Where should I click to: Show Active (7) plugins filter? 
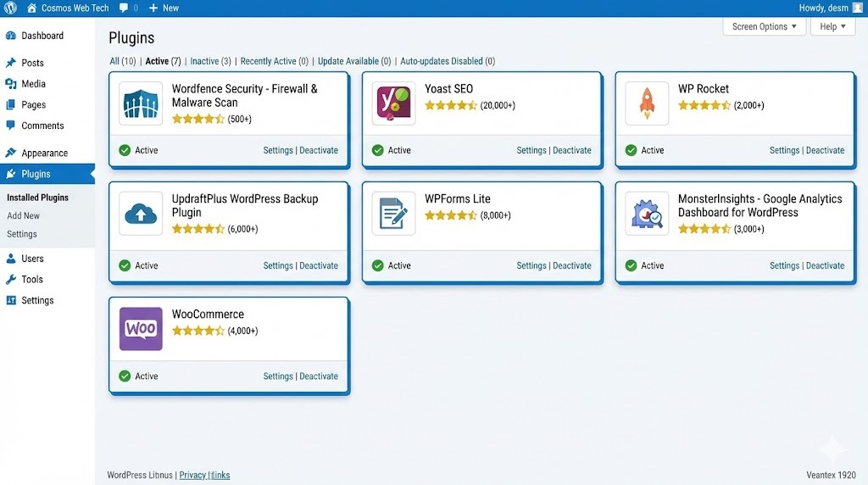click(x=163, y=61)
